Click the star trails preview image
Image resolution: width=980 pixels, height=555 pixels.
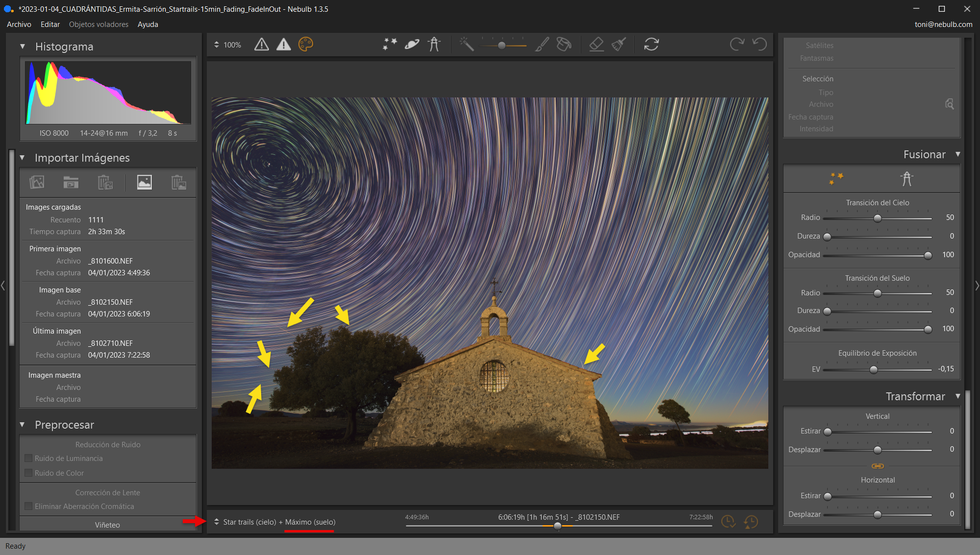pos(490,283)
